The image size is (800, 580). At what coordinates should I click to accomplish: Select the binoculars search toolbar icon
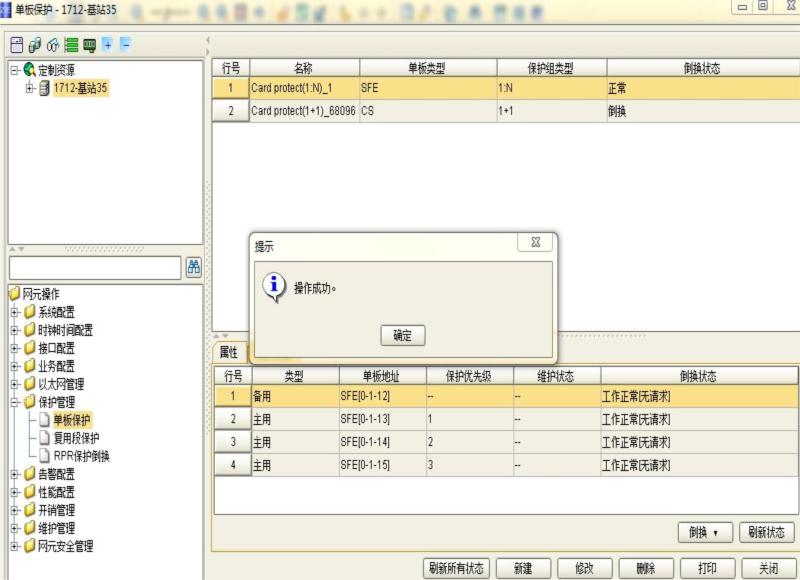(53, 45)
